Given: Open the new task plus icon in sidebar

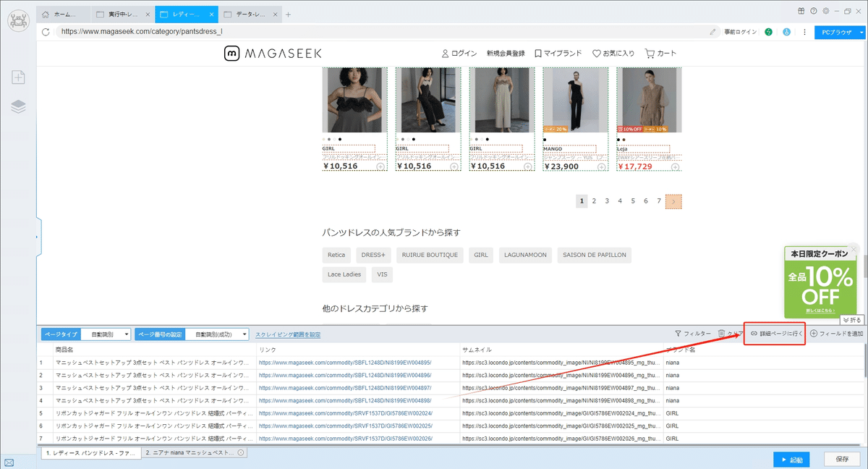Looking at the screenshot, I should pyautogui.click(x=18, y=77).
